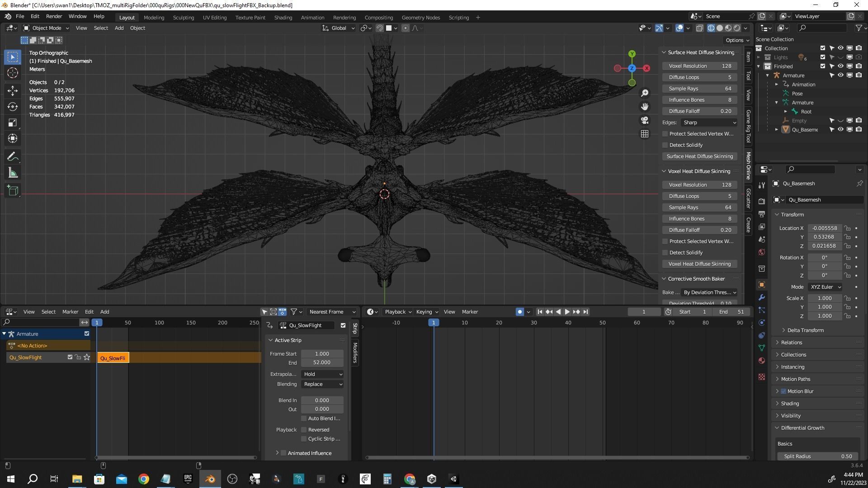Screen dimensions: 868x488
Task: Click the zoom view magnifier icon
Action: (x=645, y=93)
